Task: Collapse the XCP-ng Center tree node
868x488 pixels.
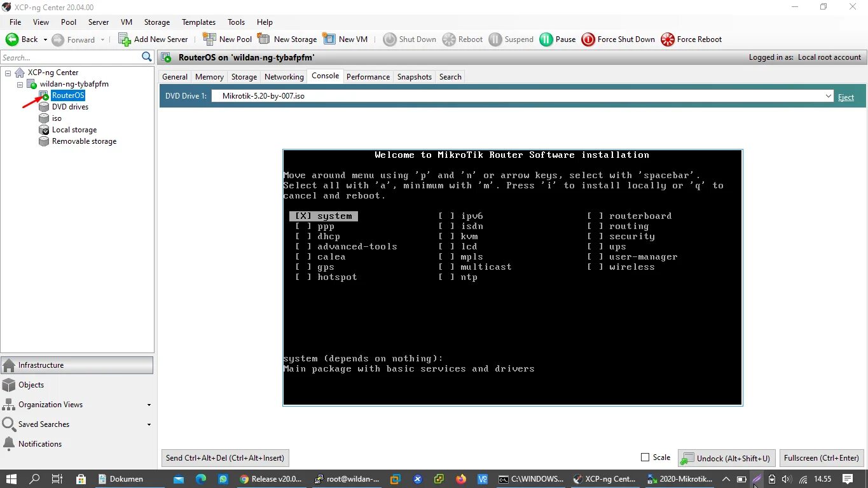Action: coord(8,73)
